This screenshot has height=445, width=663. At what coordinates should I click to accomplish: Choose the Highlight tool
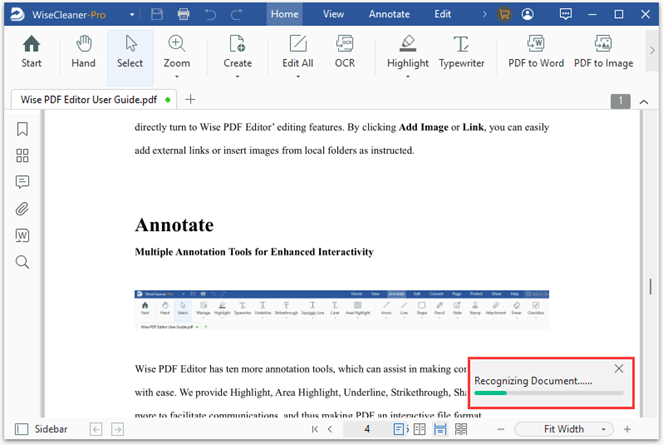[408, 52]
